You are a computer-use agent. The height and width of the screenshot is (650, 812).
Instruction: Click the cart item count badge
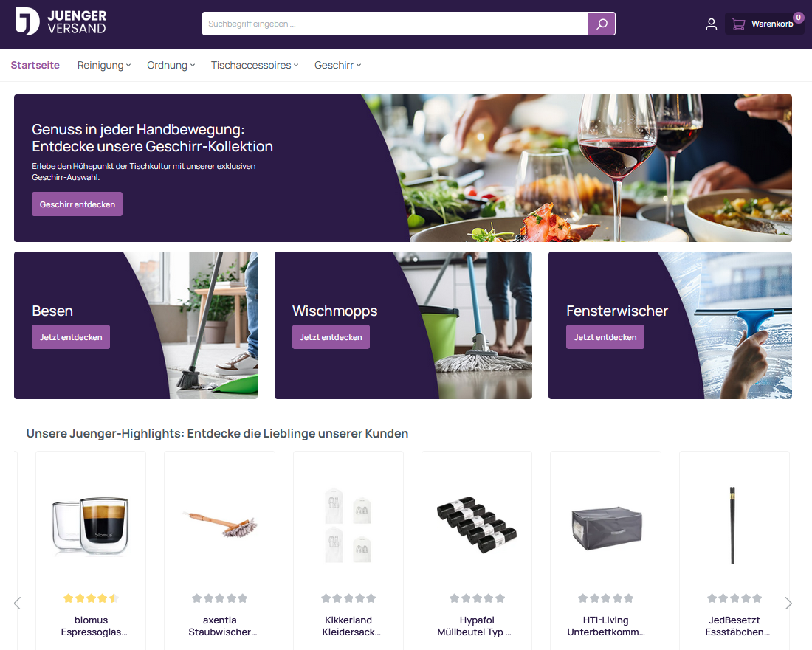(799, 18)
